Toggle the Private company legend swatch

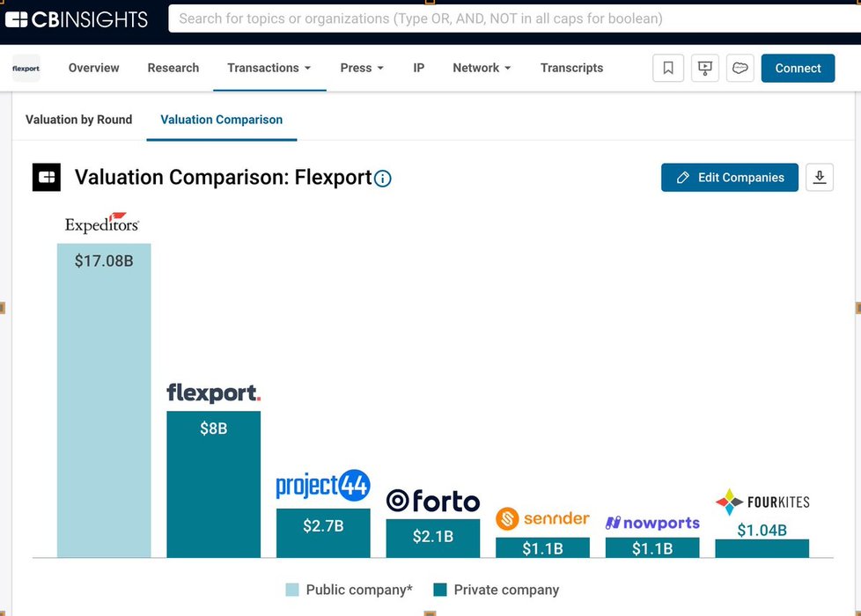(440, 590)
